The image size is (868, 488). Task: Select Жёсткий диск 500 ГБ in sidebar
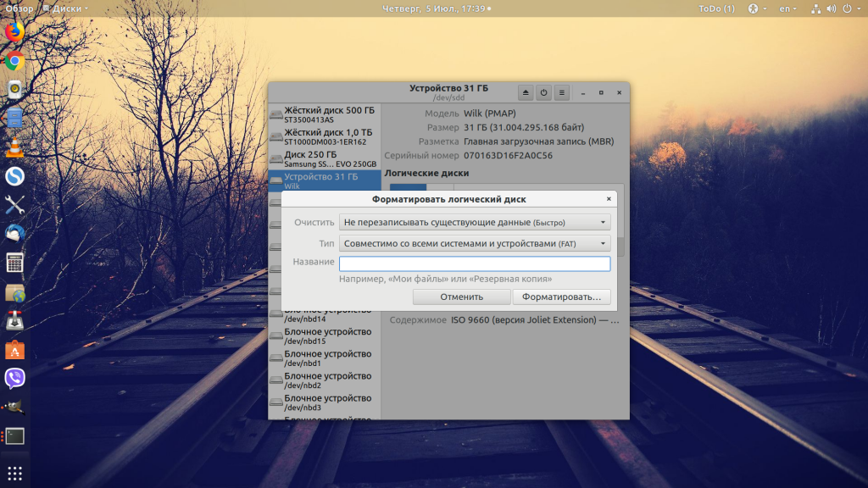tap(325, 114)
